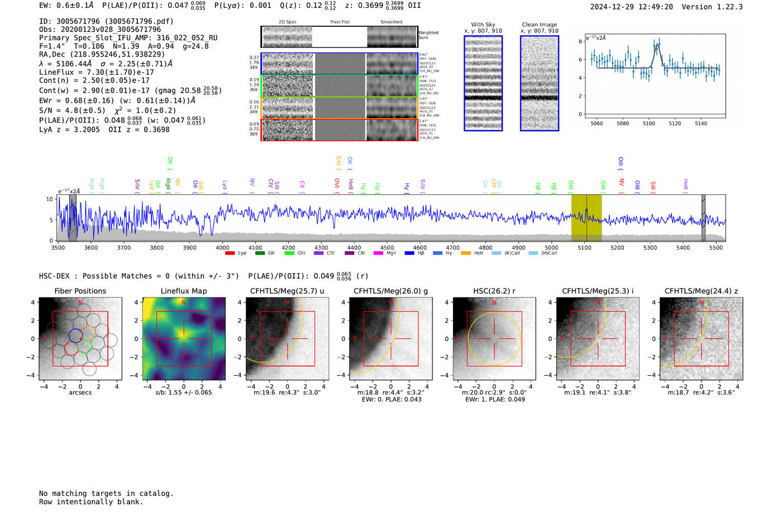The width and height of the screenshot is (782, 532).
Task: Open the Lineflux Map image
Action: [184, 339]
